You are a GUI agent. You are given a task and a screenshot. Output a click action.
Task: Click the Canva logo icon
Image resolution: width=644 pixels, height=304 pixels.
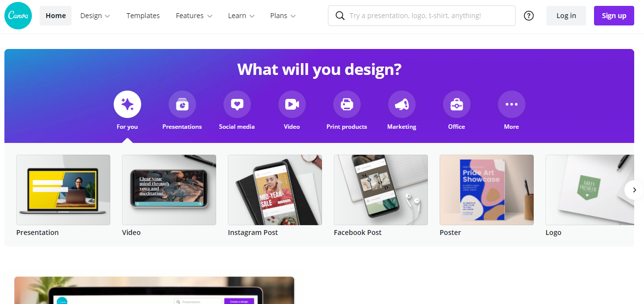click(18, 16)
